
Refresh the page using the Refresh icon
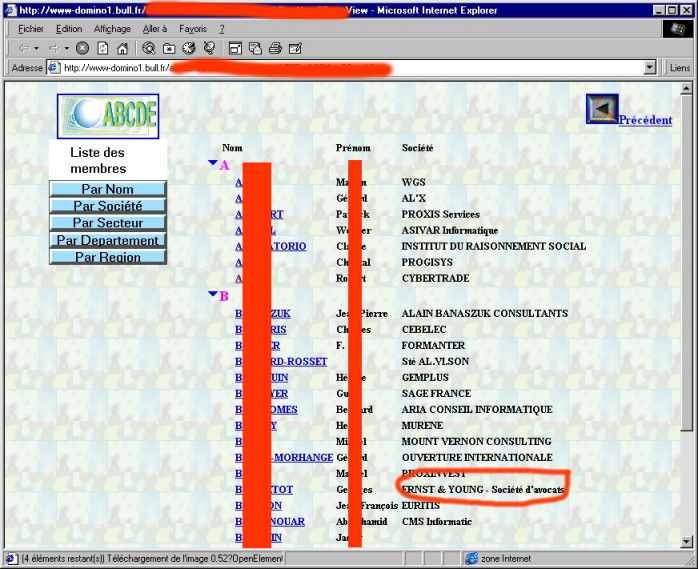102,48
